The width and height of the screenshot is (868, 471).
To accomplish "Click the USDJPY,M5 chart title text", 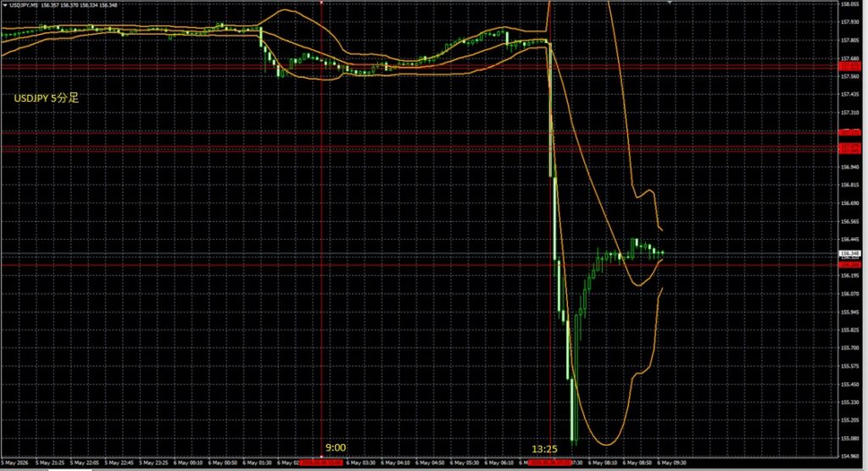I will (24, 5).
